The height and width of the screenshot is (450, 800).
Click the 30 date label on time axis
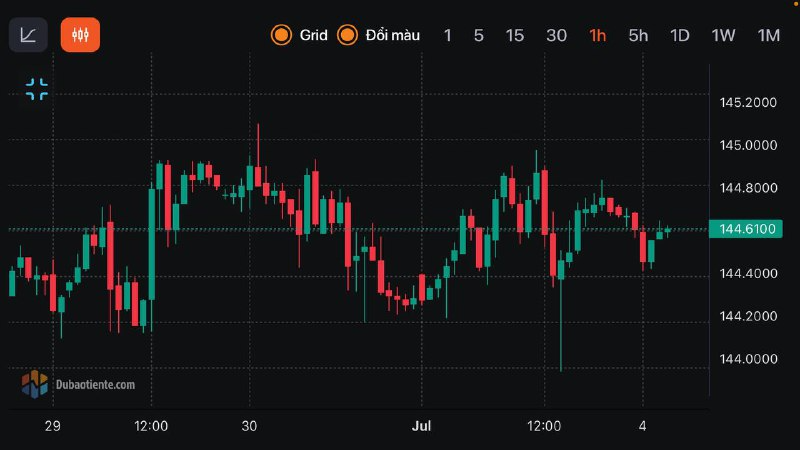tap(249, 426)
